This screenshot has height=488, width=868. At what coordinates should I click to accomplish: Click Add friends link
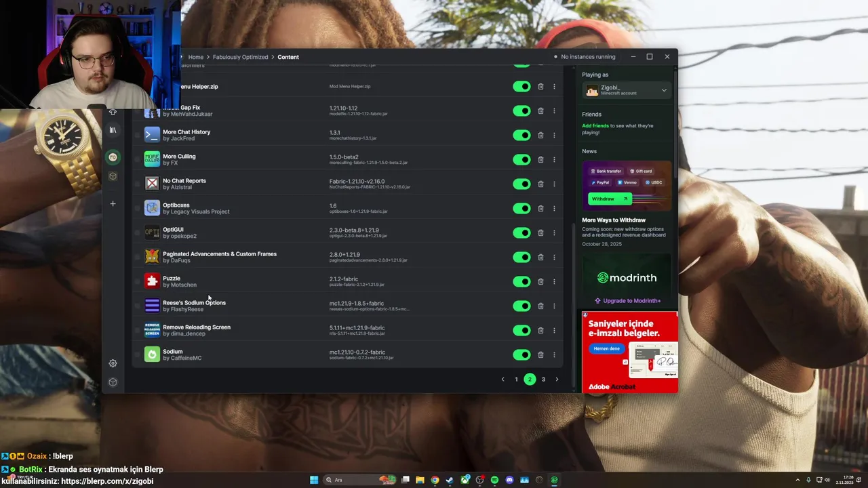(595, 126)
